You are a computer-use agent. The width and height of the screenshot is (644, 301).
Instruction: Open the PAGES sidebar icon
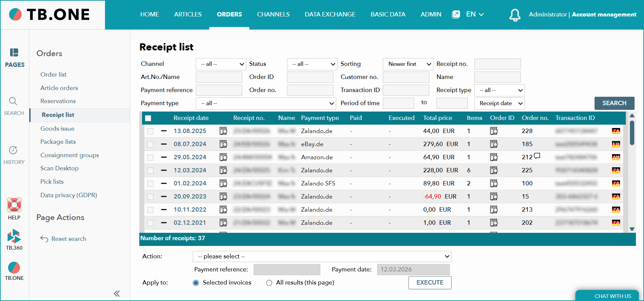click(x=14, y=57)
